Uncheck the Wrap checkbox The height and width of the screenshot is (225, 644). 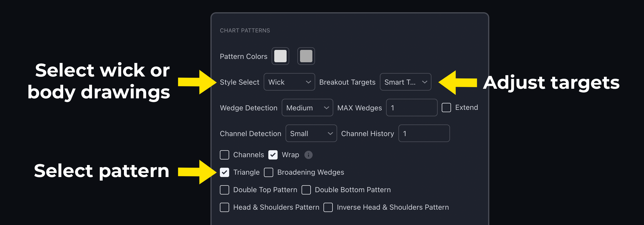coord(273,155)
